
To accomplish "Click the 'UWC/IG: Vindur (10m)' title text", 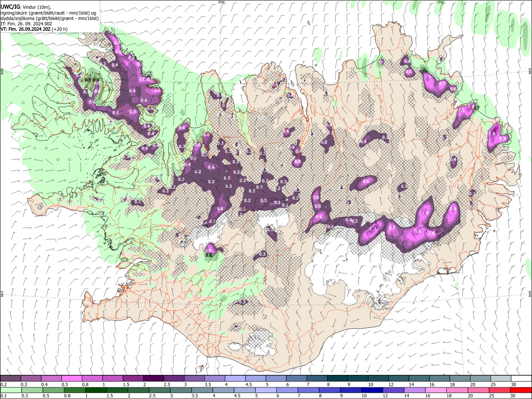I will [x=26, y=7].
